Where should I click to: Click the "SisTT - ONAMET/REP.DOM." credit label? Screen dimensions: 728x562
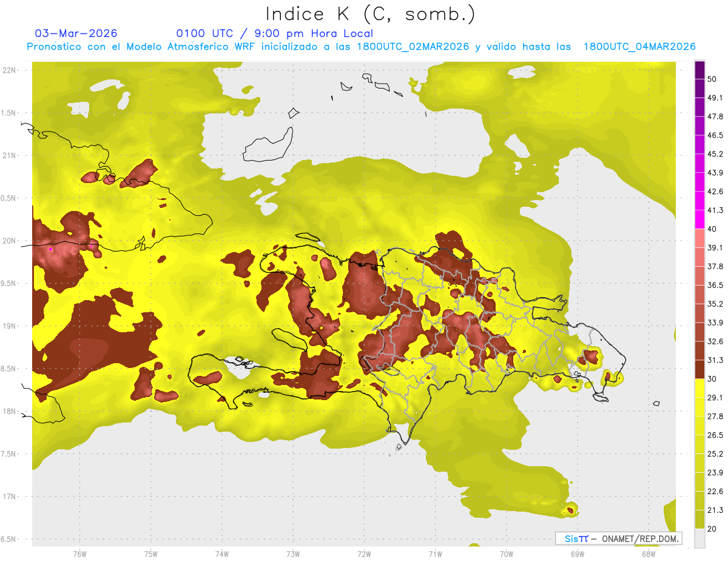619,538
